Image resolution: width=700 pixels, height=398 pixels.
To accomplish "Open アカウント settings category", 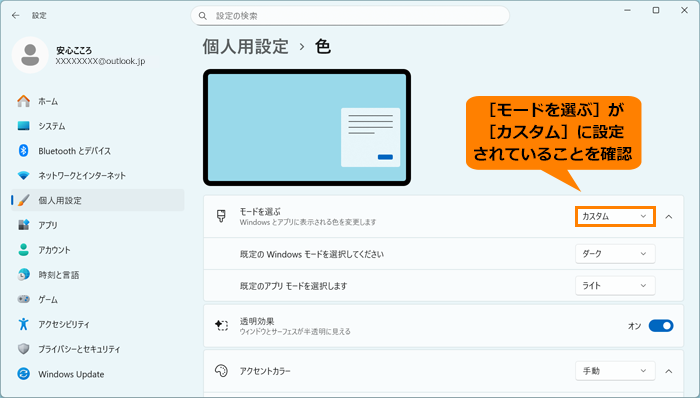I will tap(98, 249).
